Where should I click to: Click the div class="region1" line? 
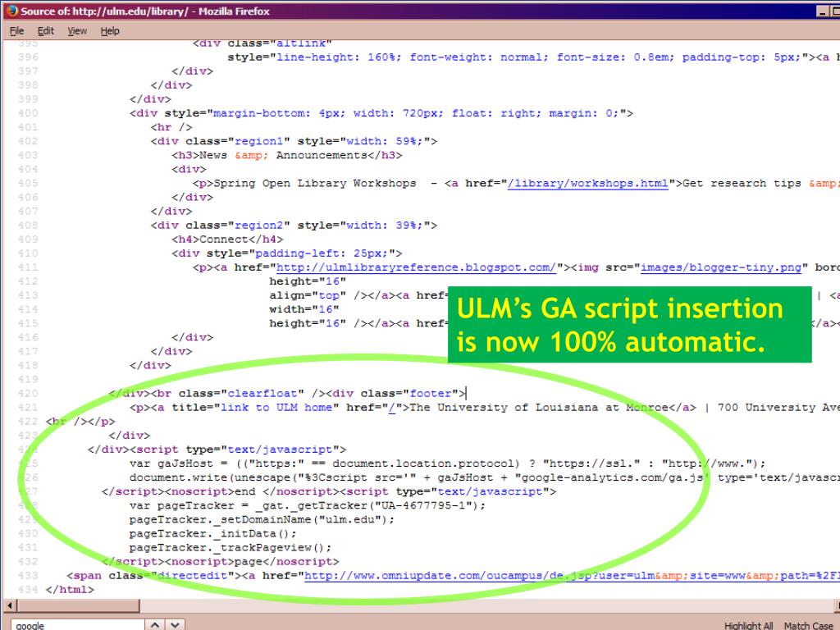click(294, 141)
